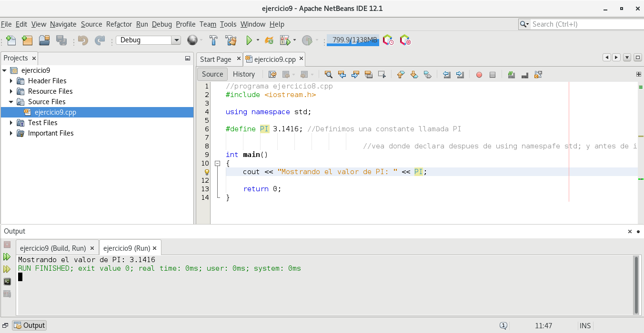Select the ejercicio9 (Build, Run) output tab

pos(53,248)
